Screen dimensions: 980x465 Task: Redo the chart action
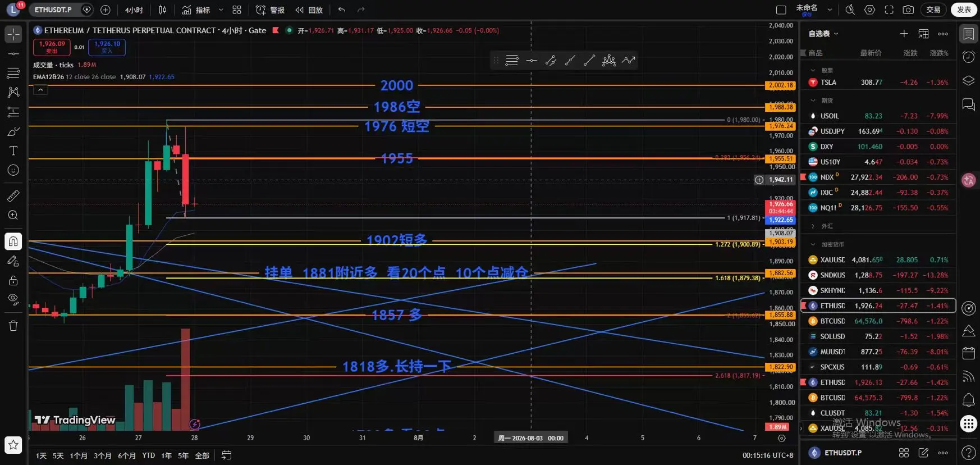pyautogui.click(x=361, y=10)
